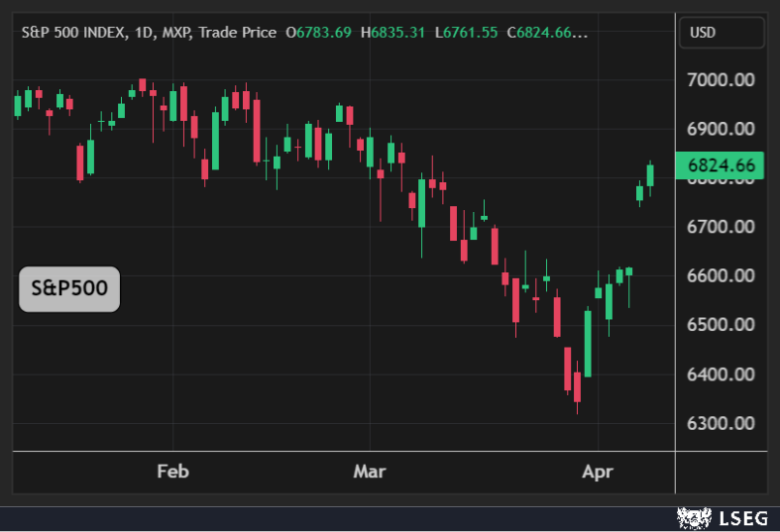
Task: Click the 6500.00 price axis label
Action: [721, 325]
